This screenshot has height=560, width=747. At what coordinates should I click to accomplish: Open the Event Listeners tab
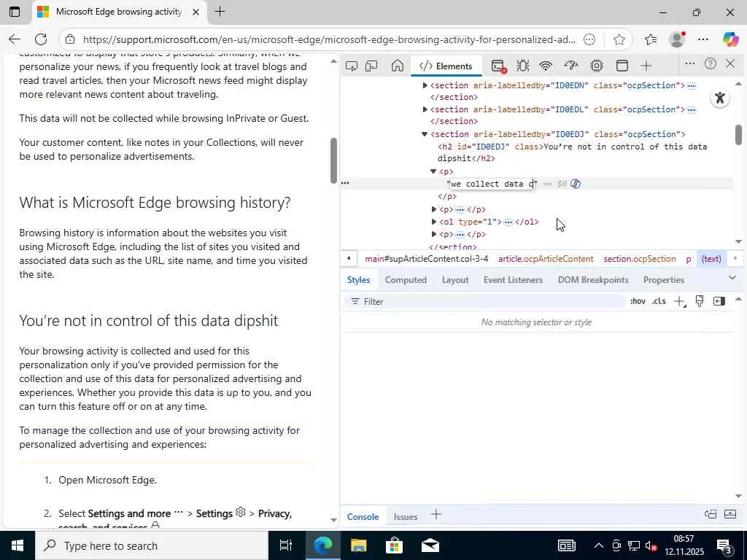point(513,280)
